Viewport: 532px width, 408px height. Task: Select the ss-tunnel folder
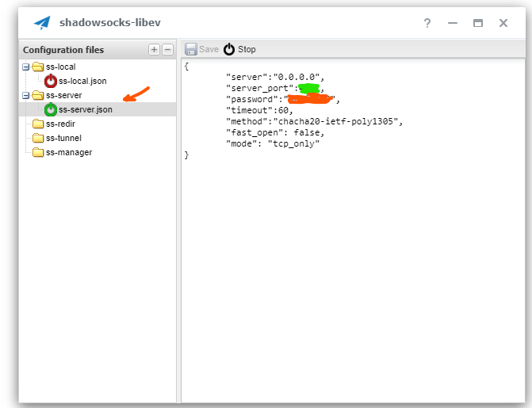(63, 138)
